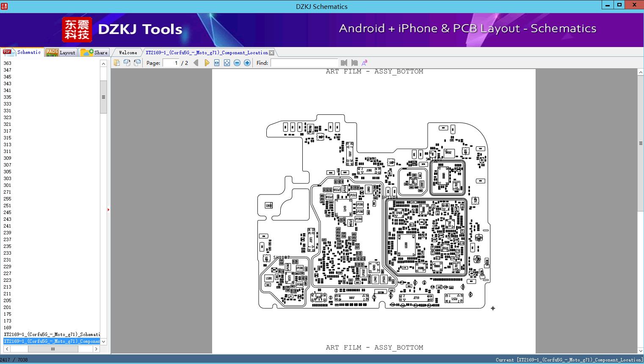Open XT2169-1 Schematic file in list
Viewport: 644px width, 364px height.
[x=52, y=334]
